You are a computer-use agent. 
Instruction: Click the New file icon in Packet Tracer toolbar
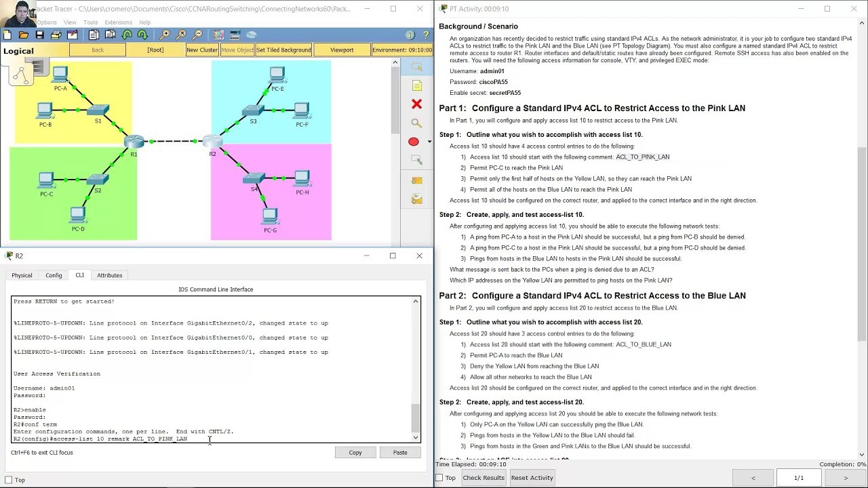click(x=7, y=35)
